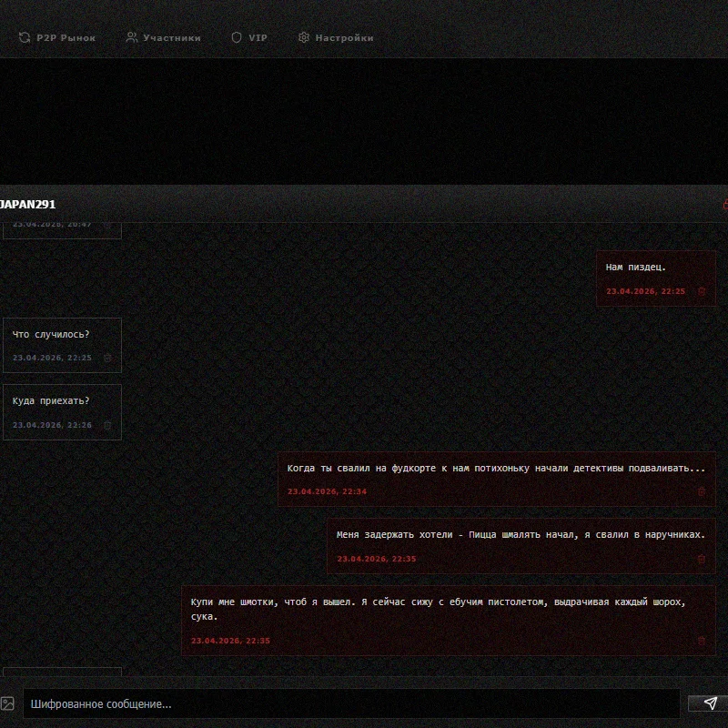Click the Участники people icon
The image size is (728, 728).
(x=132, y=38)
